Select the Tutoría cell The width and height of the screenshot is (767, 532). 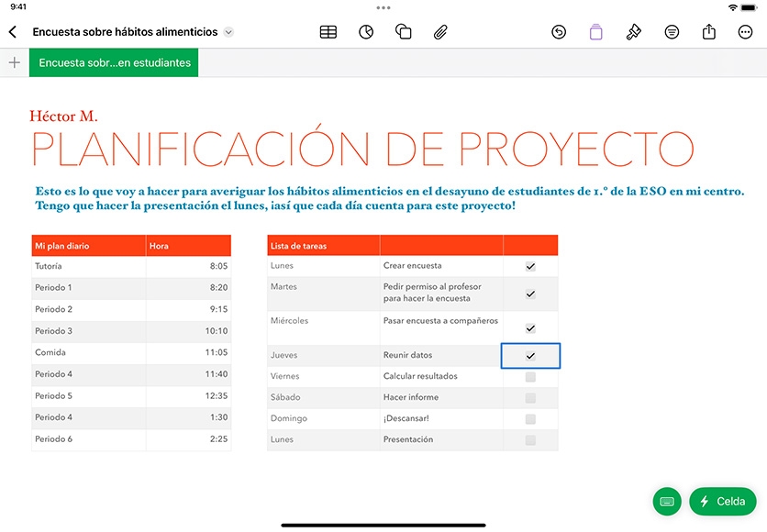[89, 267]
